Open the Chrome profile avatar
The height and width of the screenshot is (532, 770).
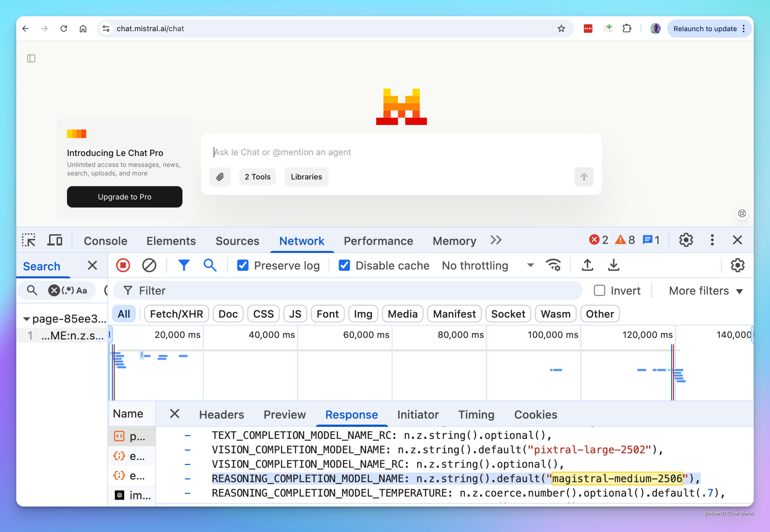click(655, 29)
